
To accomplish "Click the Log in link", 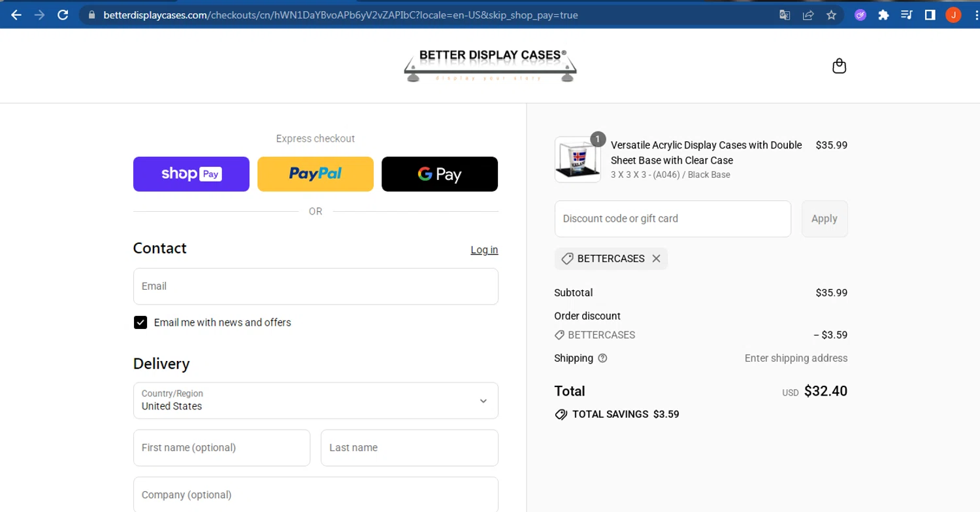I will point(484,250).
